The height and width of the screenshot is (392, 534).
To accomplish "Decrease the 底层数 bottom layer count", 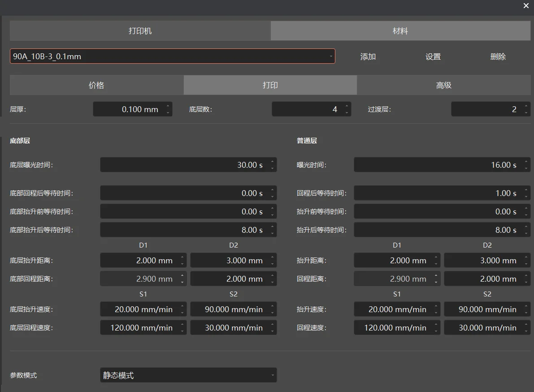I will tap(347, 113).
